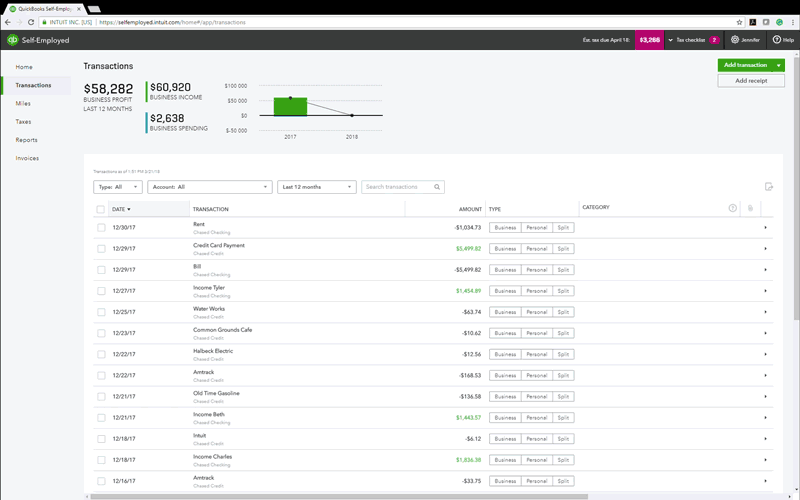The width and height of the screenshot is (800, 500).
Task: Mark Water Works as Personal
Action: click(537, 312)
